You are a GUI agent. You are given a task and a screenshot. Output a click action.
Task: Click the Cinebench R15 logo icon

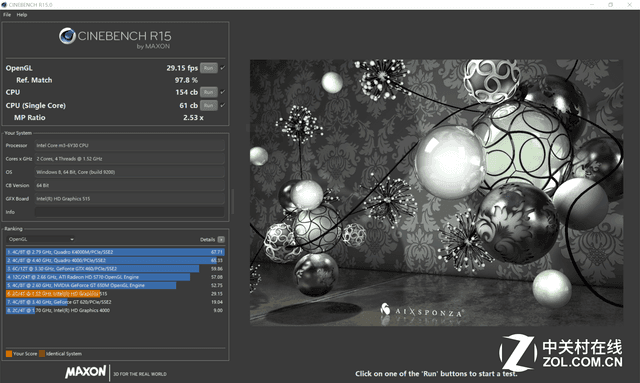(x=67, y=36)
